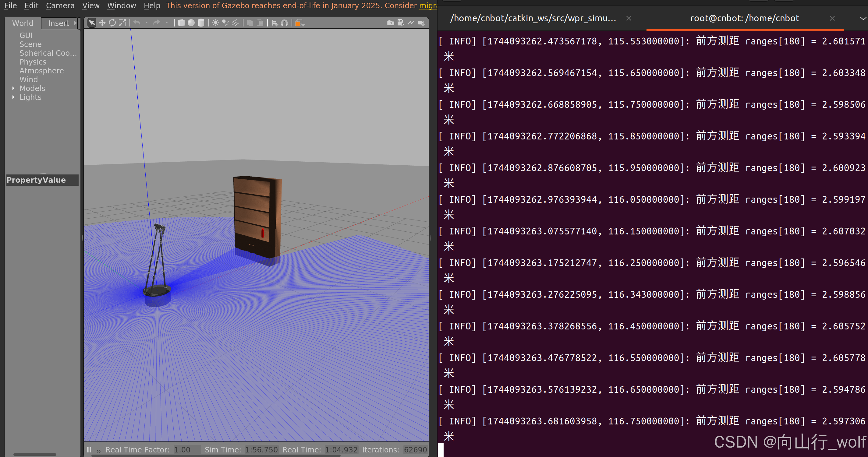This screenshot has height=457, width=868.
Task: Click the bottom status bar scrollbar
Action: [216, 456]
